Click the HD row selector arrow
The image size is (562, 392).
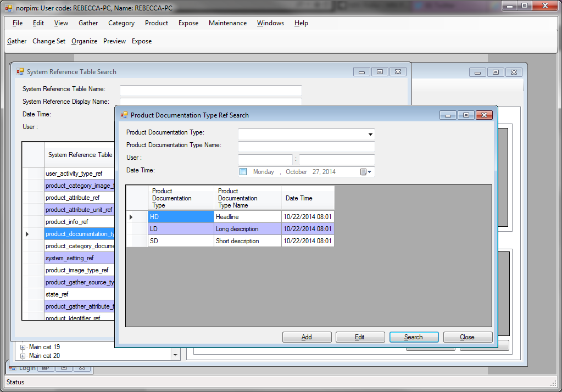point(131,217)
